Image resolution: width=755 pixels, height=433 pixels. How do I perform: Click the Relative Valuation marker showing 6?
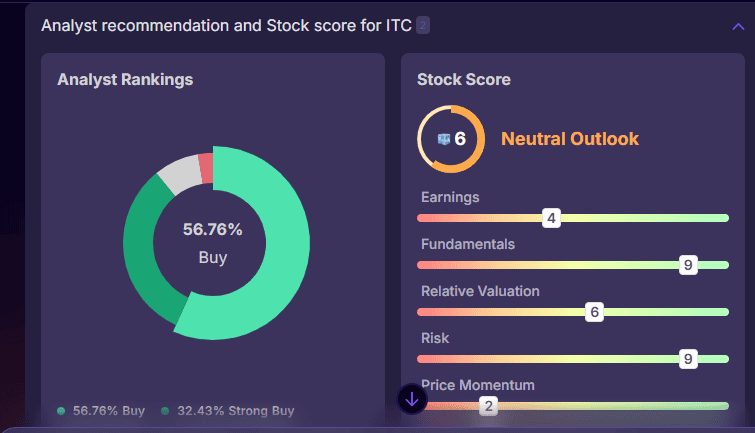[595, 312]
